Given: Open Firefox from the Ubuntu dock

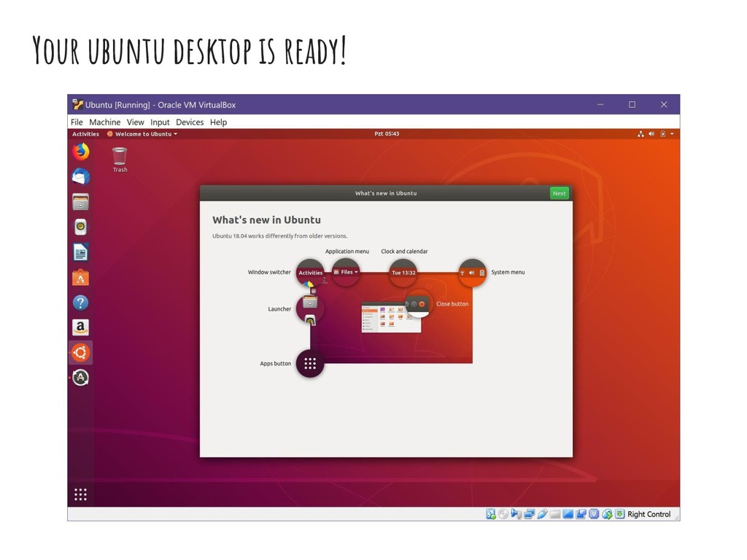Looking at the screenshot, I should 80,152.
